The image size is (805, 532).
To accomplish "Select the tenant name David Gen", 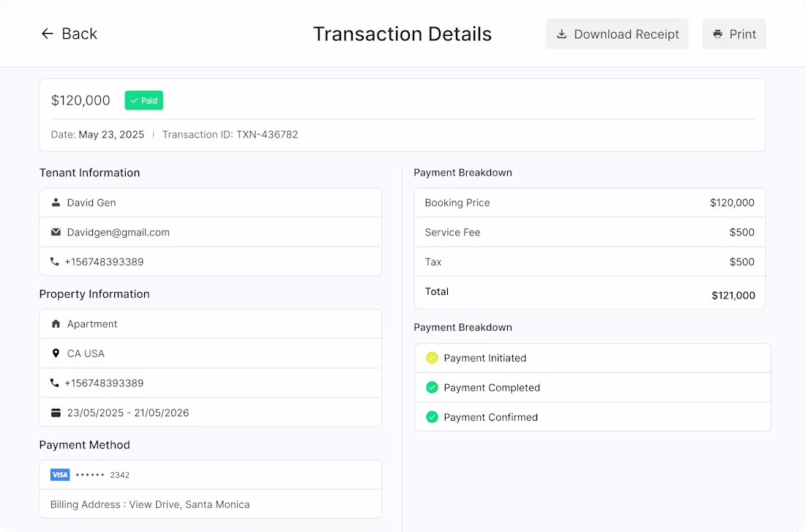I will (x=91, y=203).
